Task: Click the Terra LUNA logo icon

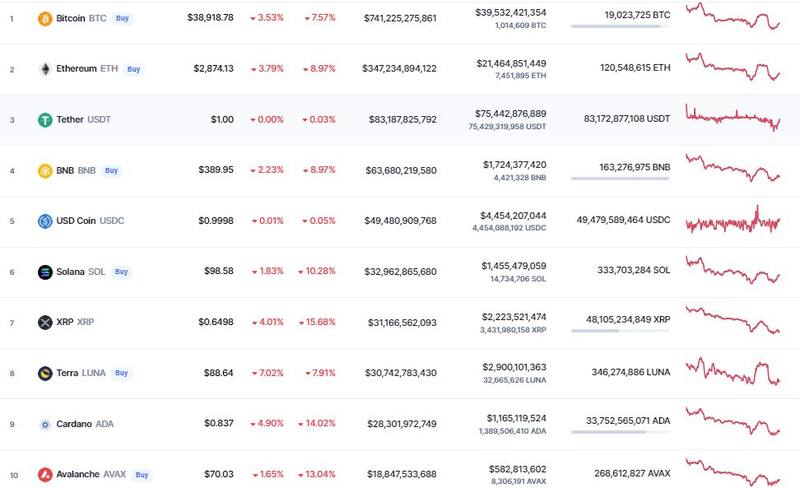Action: click(x=44, y=373)
